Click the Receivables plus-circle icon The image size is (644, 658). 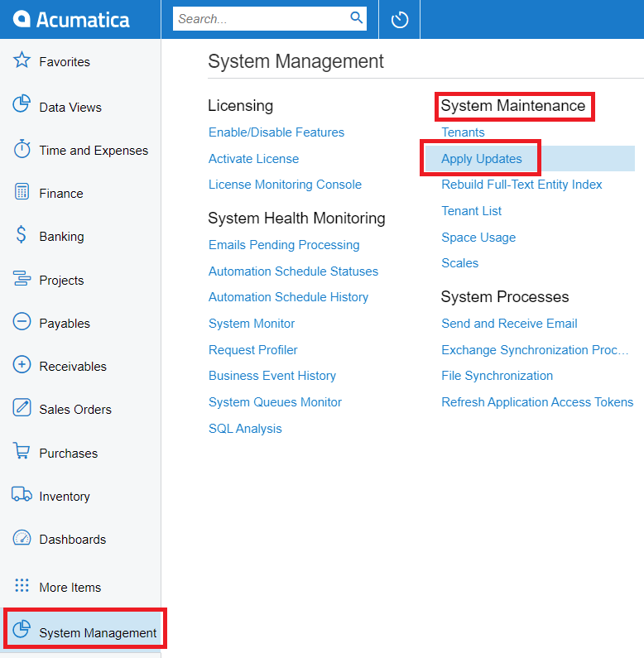22,364
